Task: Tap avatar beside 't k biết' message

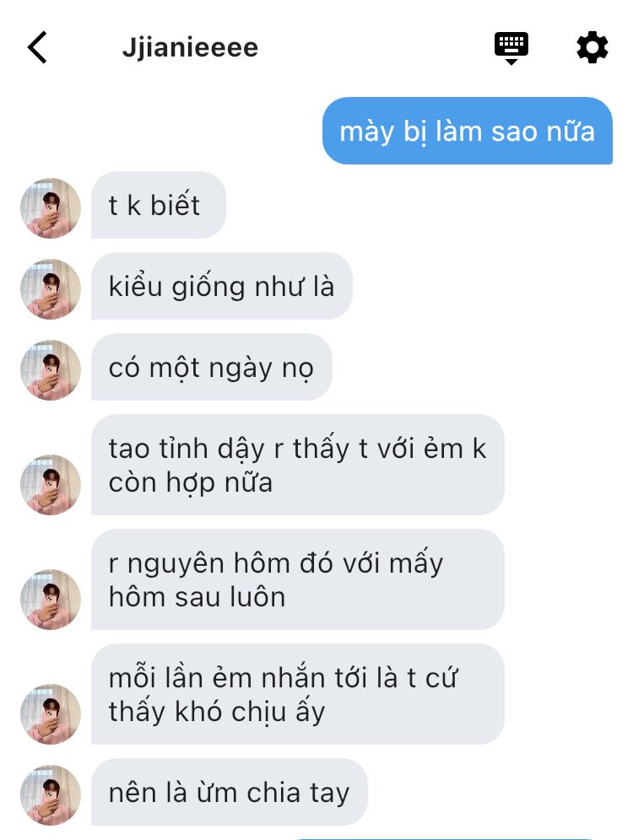Action: [x=51, y=207]
